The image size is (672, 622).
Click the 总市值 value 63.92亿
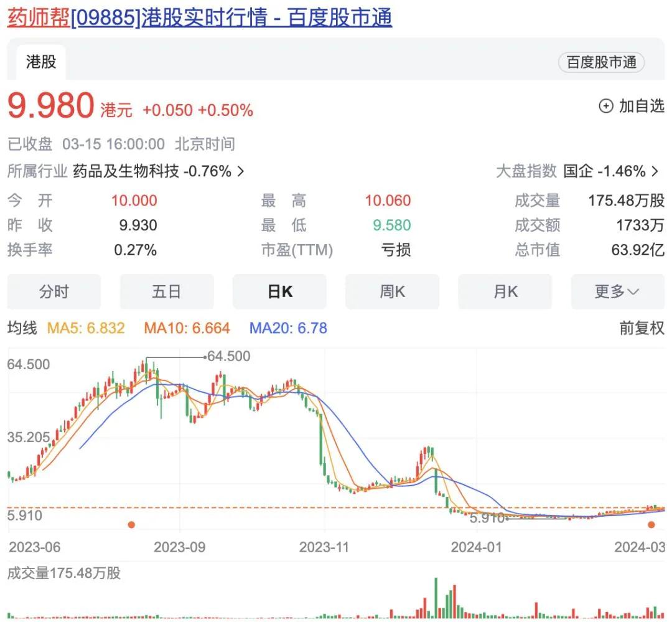[x=638, y=250]
